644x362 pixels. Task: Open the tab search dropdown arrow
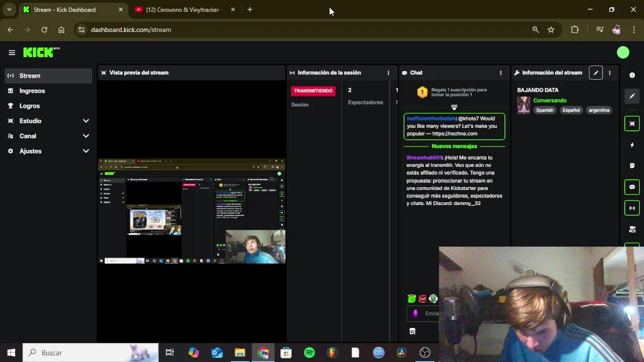point(9,10)
